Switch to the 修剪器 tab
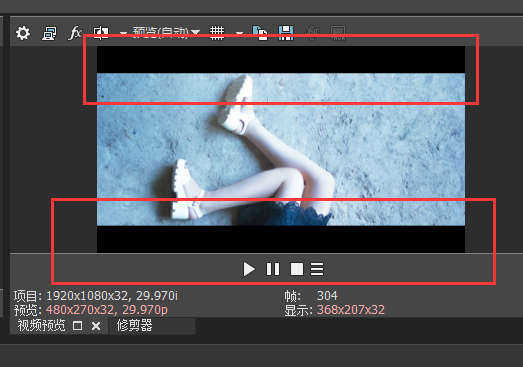The width and height of the screenshot is (523, 367). [134, 326]
